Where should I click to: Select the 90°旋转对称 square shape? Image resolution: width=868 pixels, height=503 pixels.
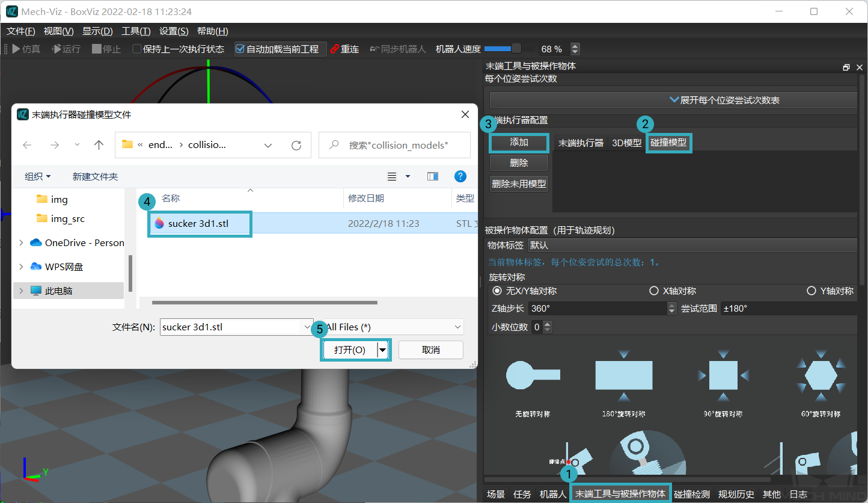coord(723,375)
